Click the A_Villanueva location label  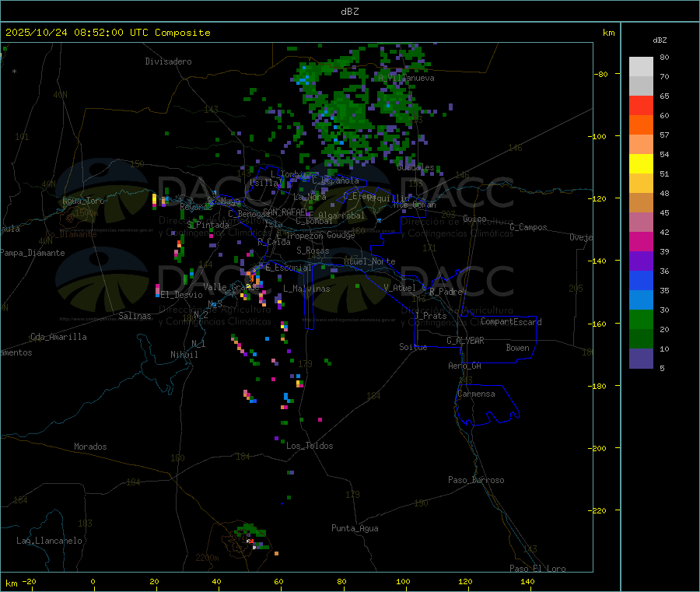pos(406,78)
